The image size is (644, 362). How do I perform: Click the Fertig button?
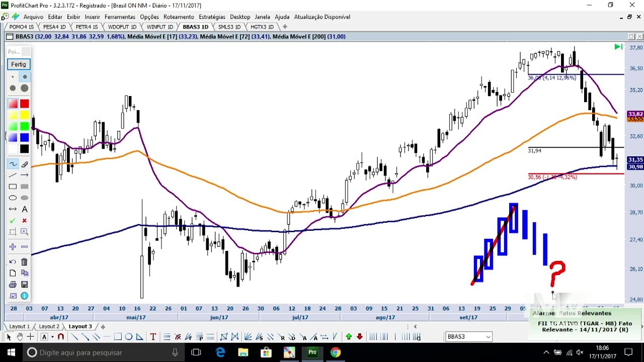[19, 64]
